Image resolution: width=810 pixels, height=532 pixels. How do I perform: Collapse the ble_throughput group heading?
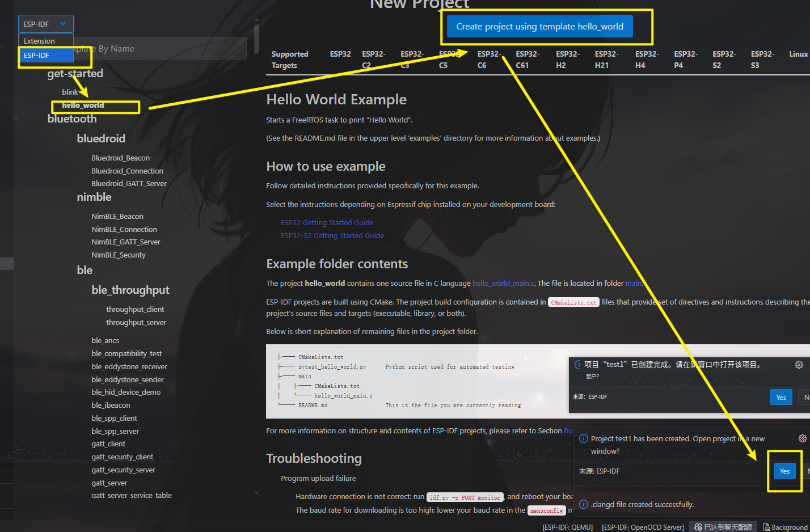[x=130, y=290]
